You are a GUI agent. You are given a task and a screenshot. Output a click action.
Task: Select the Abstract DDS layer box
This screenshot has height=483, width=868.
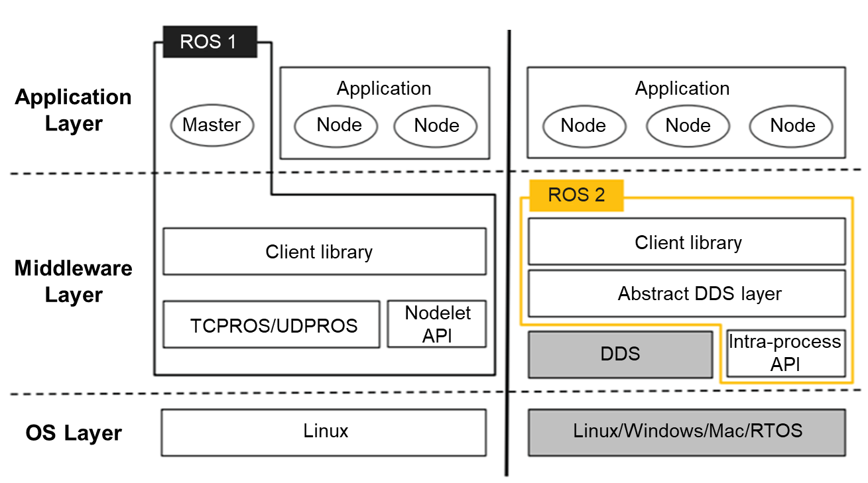[x=687, y=294]
